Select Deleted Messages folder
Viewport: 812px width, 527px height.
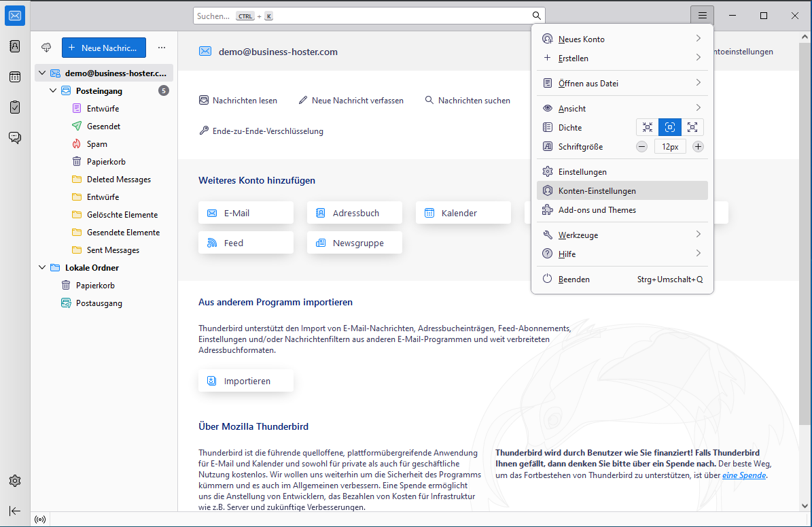104,180
